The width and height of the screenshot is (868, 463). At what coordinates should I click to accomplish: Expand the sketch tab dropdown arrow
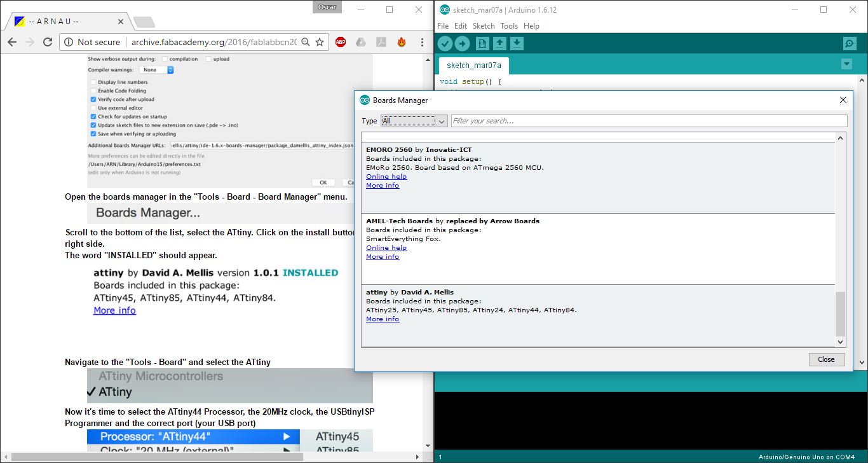(846, 64)
